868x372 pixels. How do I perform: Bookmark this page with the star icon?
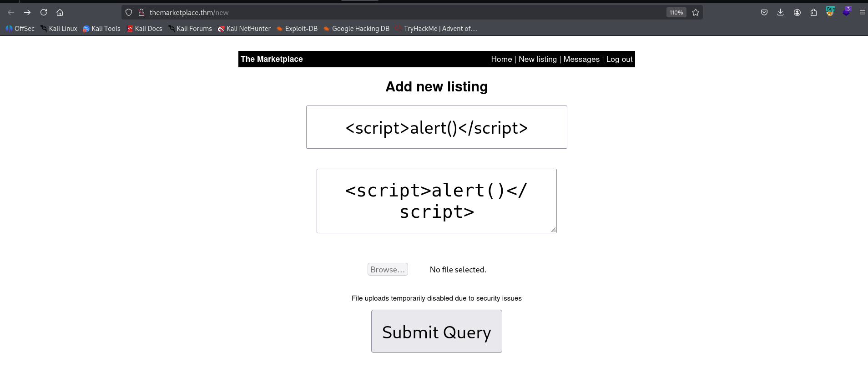696,12
